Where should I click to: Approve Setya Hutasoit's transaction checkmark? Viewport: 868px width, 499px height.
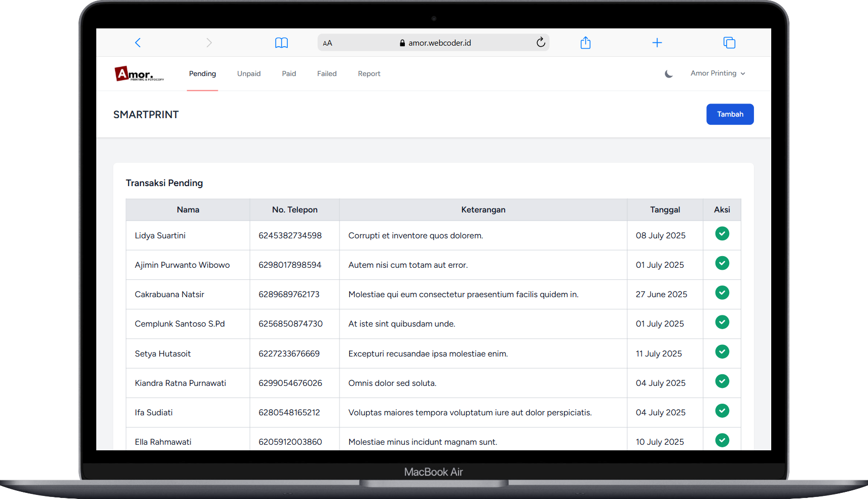pos(722,351)
